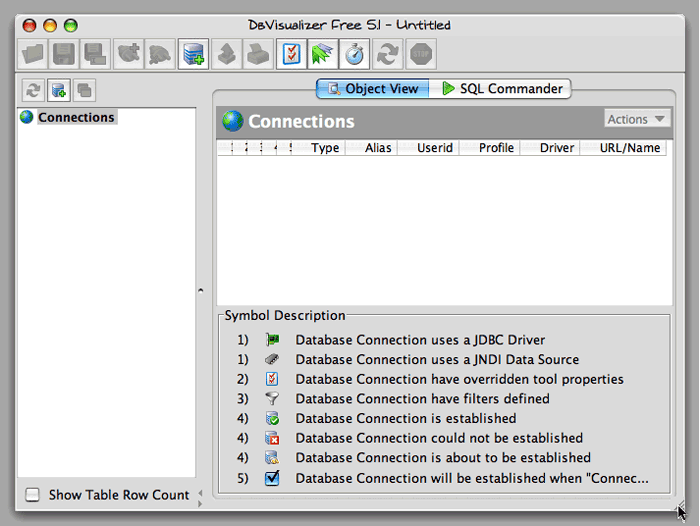Click the disconnect toolbar icon
This screenshot has width=700, height=526.
coord(160,54)
